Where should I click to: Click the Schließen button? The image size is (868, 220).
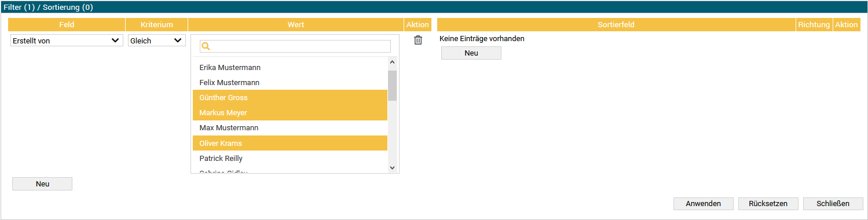coord(833,203)
